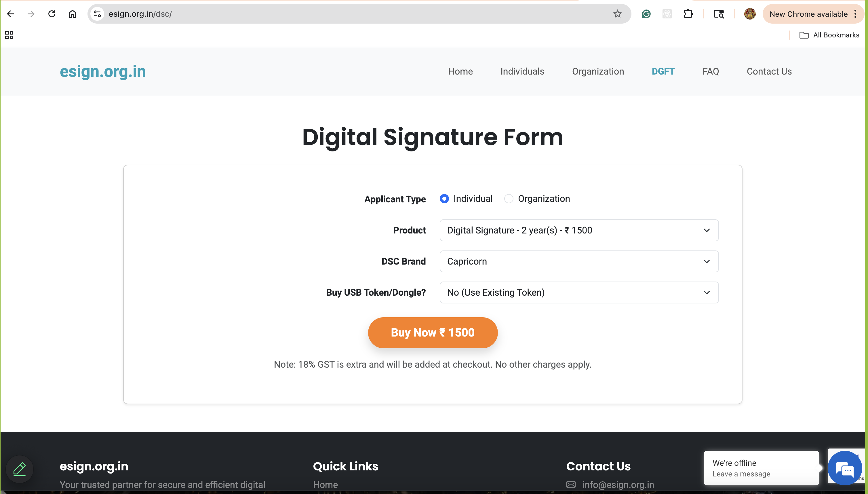Viewport: 868px width, 494px height.
Task: Open the FAQ navigation item
Action: click(x=711, y=71)
